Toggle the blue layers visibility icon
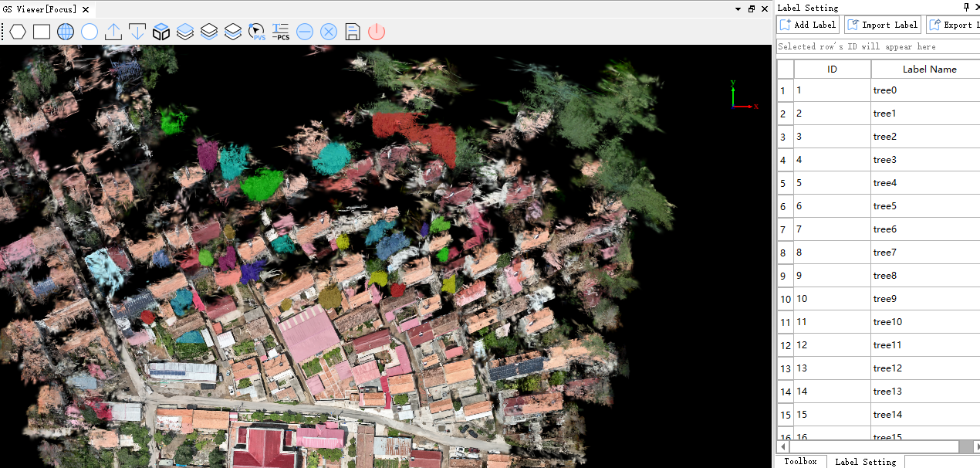The width and height of the screenshot is (980, 468). tap(185, 32)
